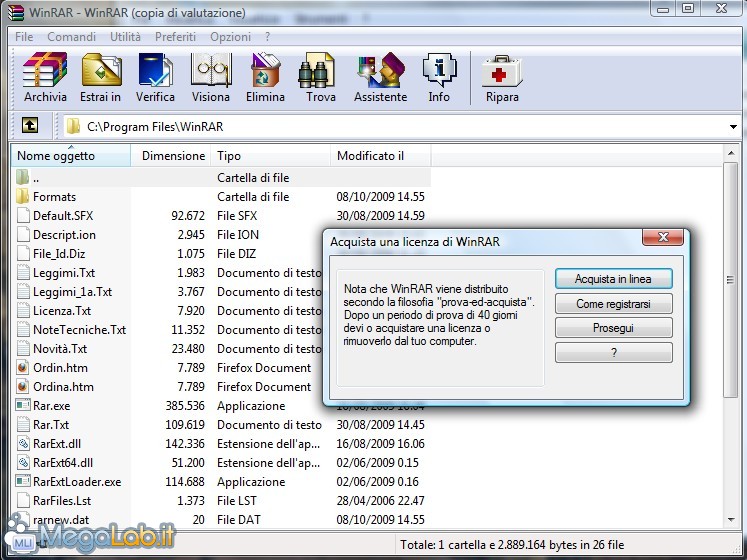Viewport: 747px width, 560px height.
Task: Click the RarExt64.dll file icon
Action: (22, 462)
